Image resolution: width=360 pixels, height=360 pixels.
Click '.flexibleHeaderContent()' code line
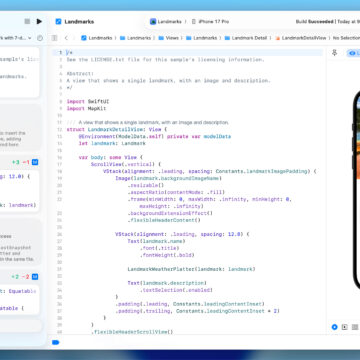(164, 220)
